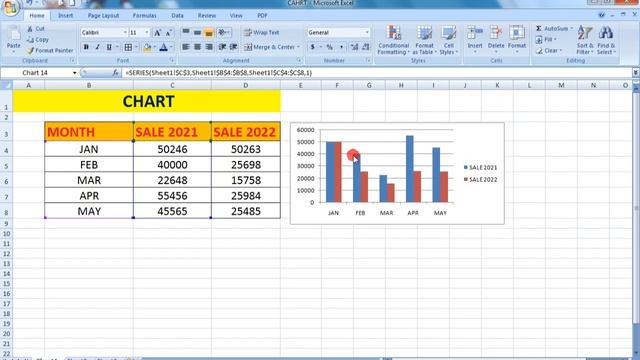The image size is (640, 360).
Task: Click the Copy icon
Action: tap(30, 40)
